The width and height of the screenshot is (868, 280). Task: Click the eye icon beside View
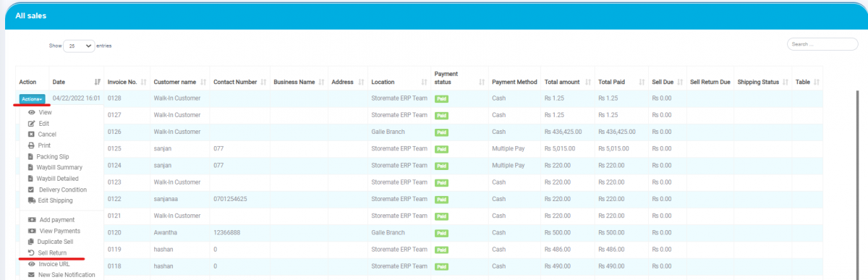pos(31,112)
